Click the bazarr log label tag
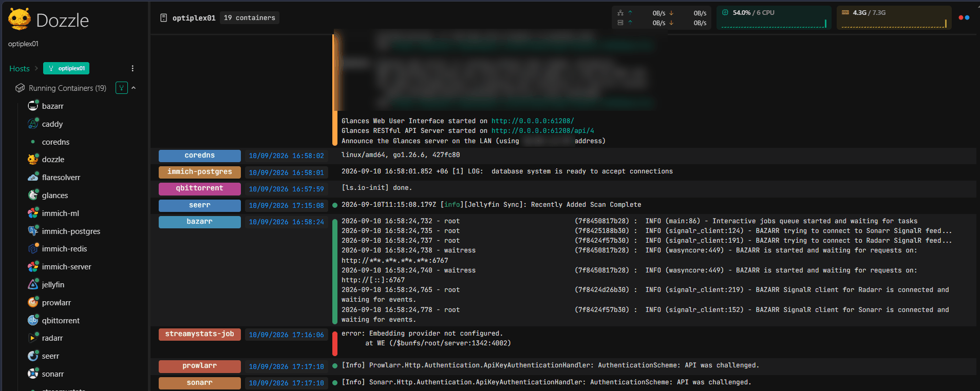This screenshot has height=391, width=980. pyautogui.click(x=200, y=222)
